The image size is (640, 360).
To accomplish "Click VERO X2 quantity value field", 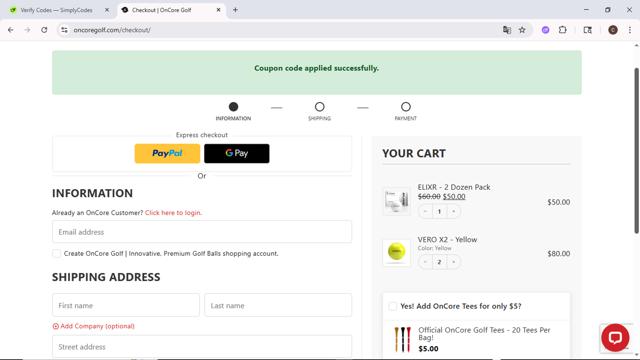I will tap(439, 262).
